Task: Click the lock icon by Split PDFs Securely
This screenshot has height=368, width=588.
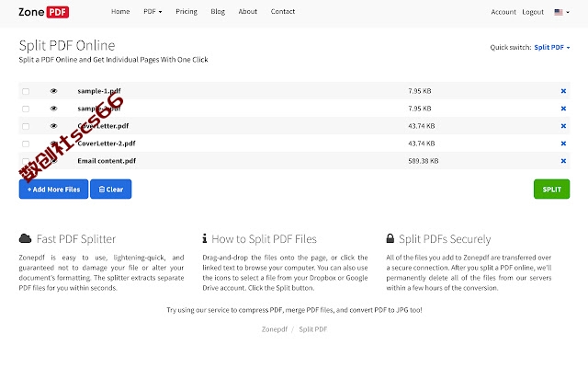Action: pyautogui.click(x=390, y=238)
